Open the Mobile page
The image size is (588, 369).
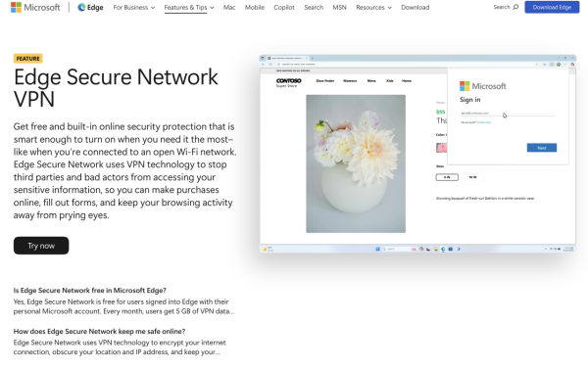[255, 8]
